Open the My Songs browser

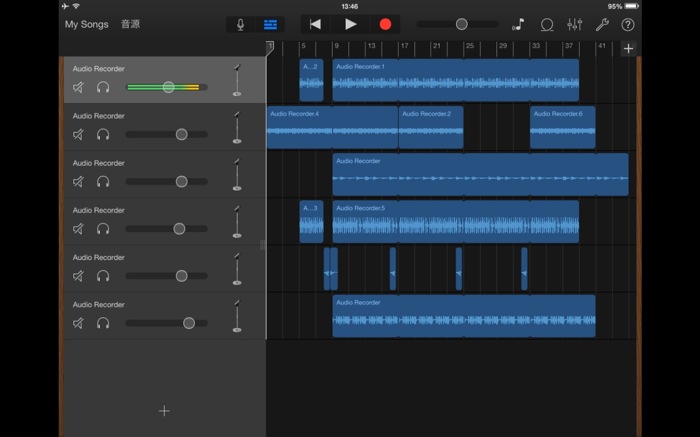87,25
